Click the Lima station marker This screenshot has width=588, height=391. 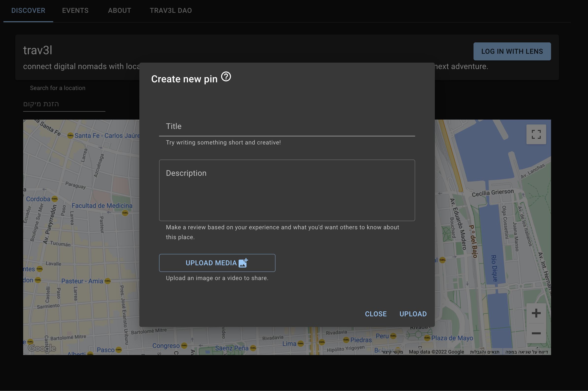click(x=301, y=344)
